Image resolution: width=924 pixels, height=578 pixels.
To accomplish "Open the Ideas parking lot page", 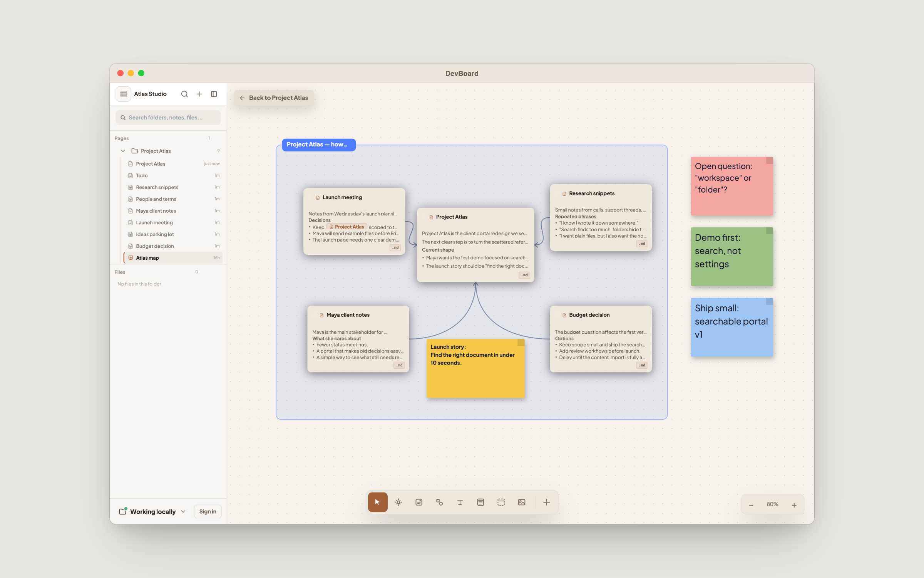I will tap(173, 234).
